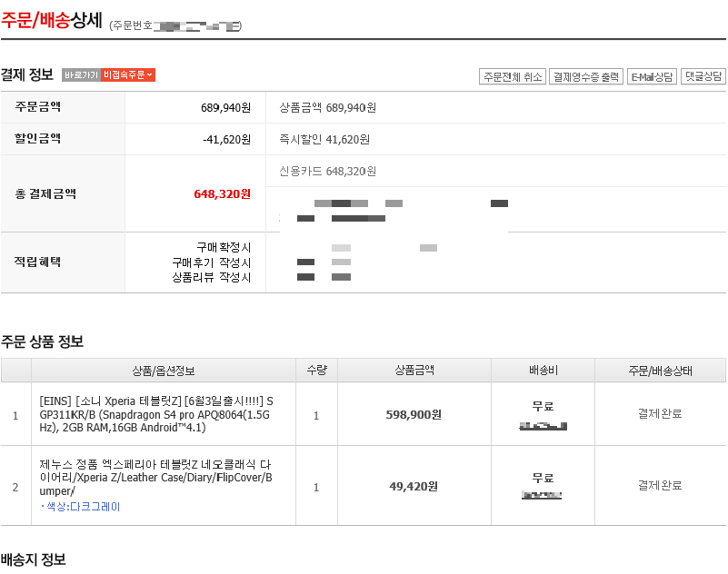
Task: Click the 배송지 정보 section heading
Action: tap(34, 559)
